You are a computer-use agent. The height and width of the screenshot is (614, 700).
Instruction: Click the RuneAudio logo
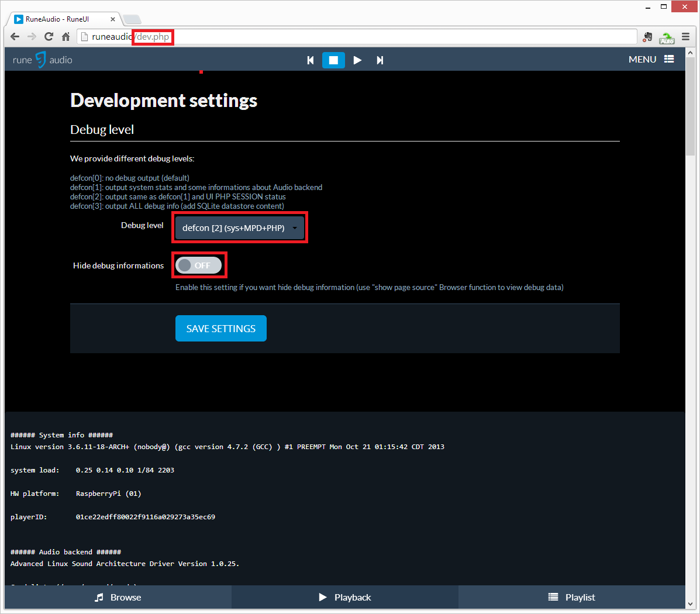pyautogui.click(x=43, y=60)
